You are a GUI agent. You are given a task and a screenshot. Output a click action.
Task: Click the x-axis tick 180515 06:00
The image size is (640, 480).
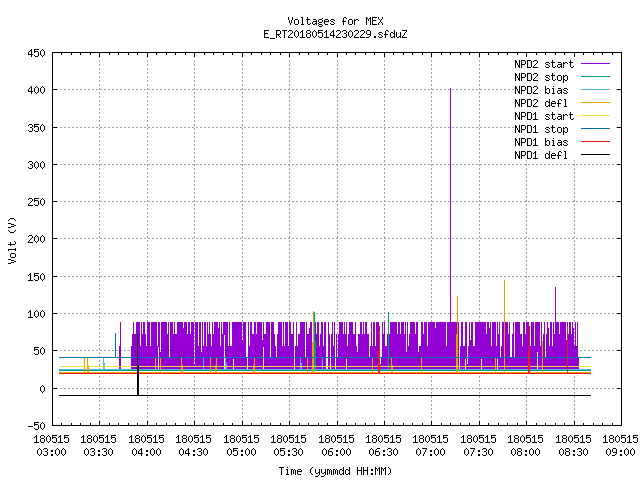pos(336,446)
